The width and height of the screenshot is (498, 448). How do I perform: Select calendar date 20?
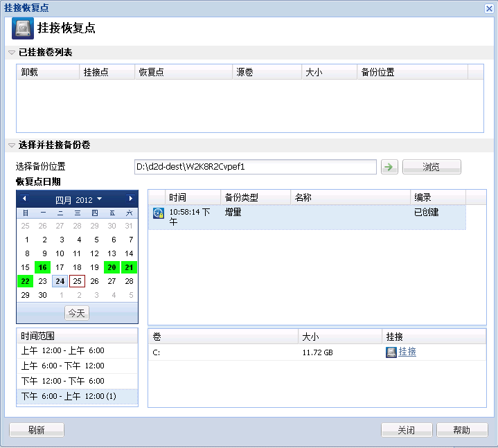[x=112, y=267]
